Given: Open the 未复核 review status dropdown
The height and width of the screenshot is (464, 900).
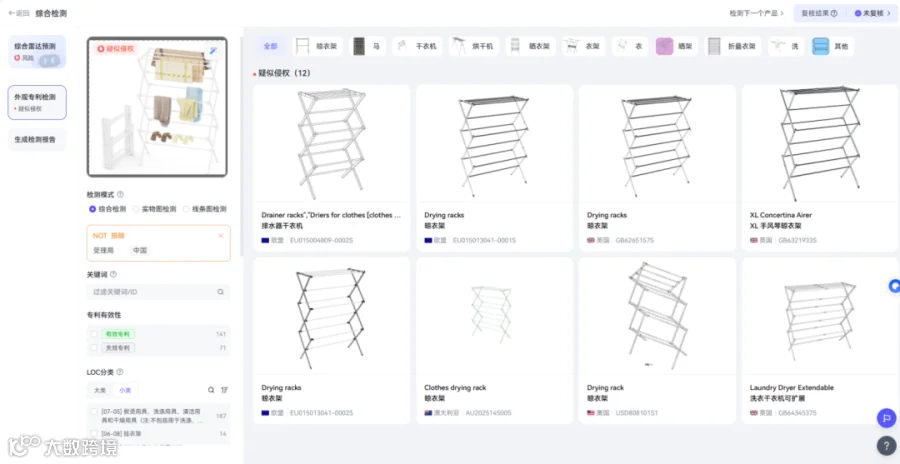Looking at the screenshot, I should 872,13.
